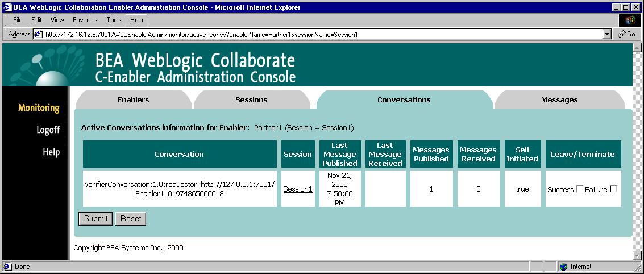The width and height of the screenshot is (644, 274).
Task: Open the File menu
Action: pyautogui.click(x=18, y=20)
